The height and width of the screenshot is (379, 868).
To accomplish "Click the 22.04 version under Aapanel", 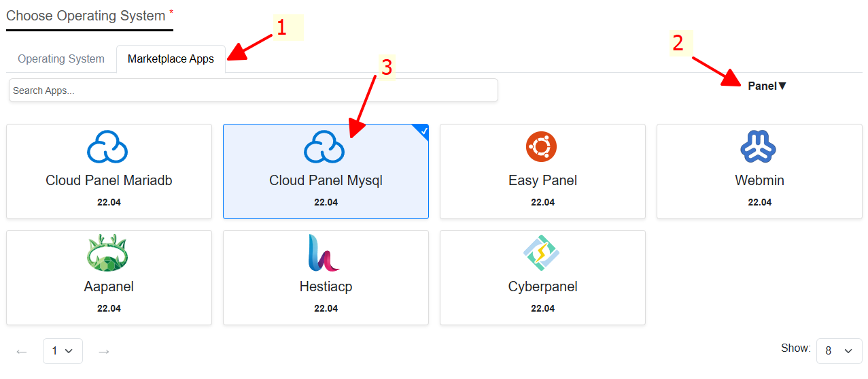I will pos(109,308).
